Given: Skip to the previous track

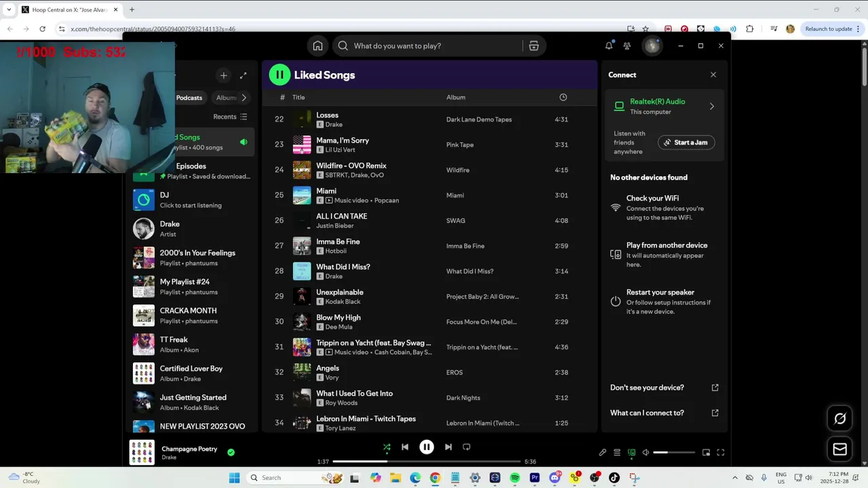Looking at the screenshot, I should 405,447.
